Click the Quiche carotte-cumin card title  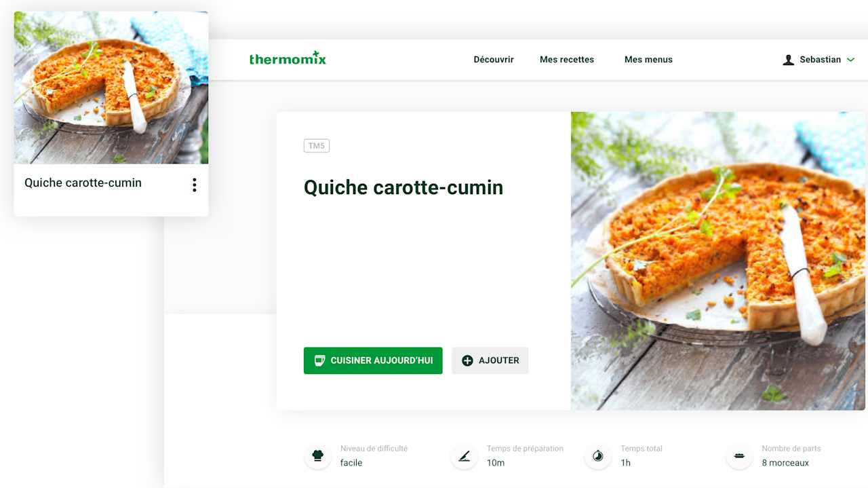point(83,183)
